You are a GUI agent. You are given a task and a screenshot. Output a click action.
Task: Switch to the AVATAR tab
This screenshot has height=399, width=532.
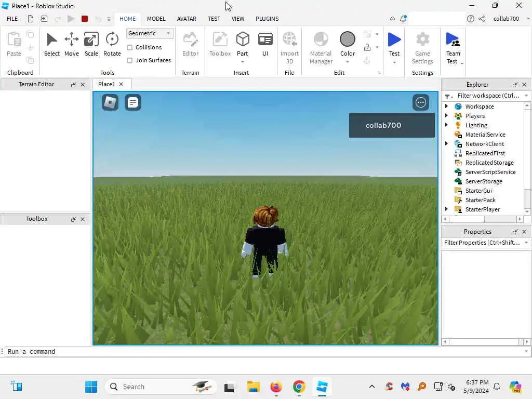pyautogui.click(x=187, y=19)
